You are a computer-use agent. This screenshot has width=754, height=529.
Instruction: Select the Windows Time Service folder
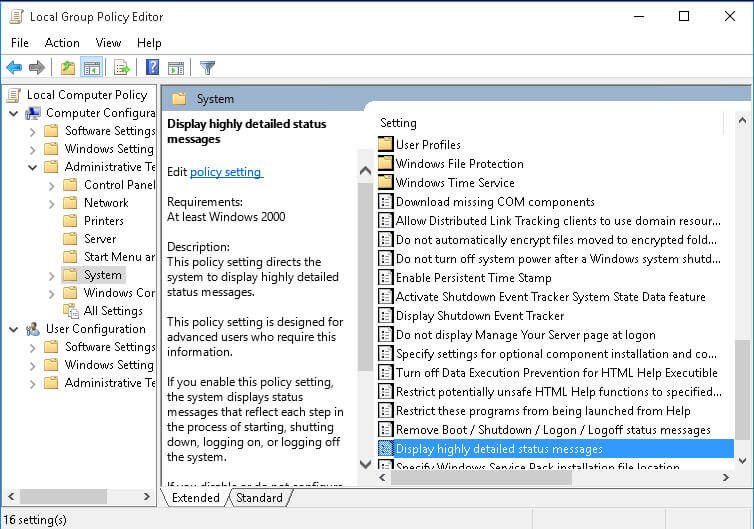[x=454, y=183]
